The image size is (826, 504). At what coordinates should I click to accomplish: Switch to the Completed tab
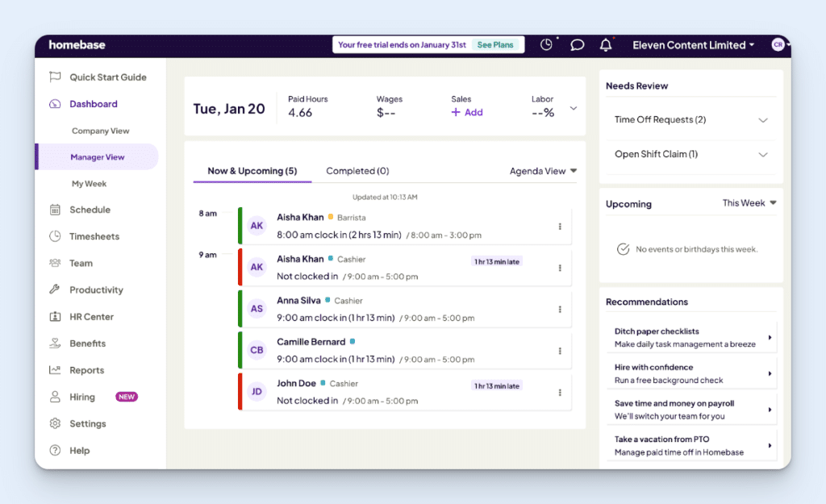tap(357, 171)
